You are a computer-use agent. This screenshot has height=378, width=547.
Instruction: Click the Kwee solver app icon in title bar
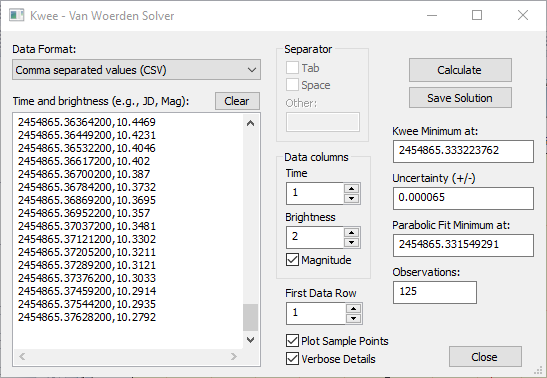pyautogui.click(x=16, y=15)
